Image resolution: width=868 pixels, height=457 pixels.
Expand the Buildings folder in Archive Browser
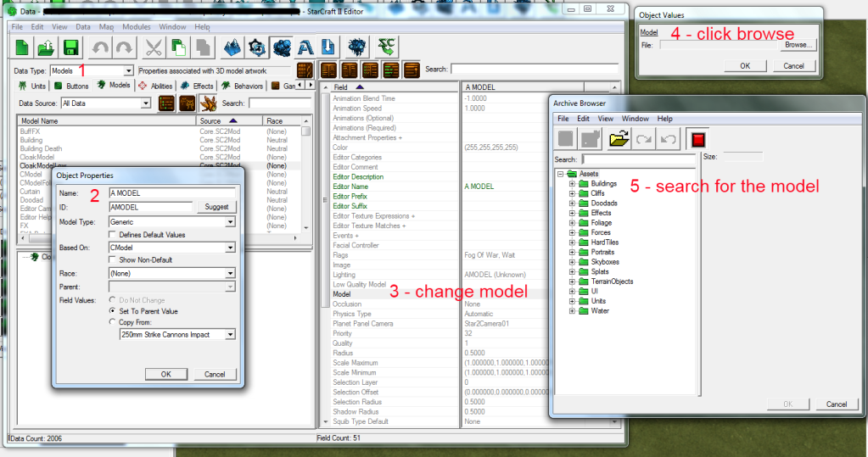pyautogui.click(x=573, y=184)
